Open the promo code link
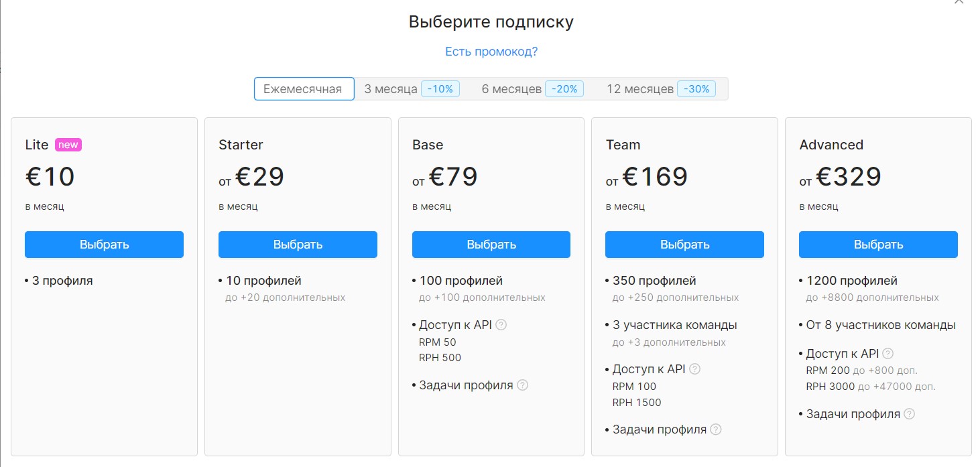Screen dimensions: 980x467 click(491, 52)
